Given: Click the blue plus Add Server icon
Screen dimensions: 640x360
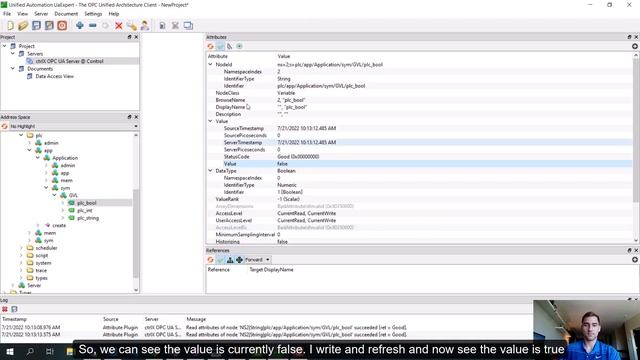Looking at the screenshot, I should pyautogui.click(x=80, y=25).
